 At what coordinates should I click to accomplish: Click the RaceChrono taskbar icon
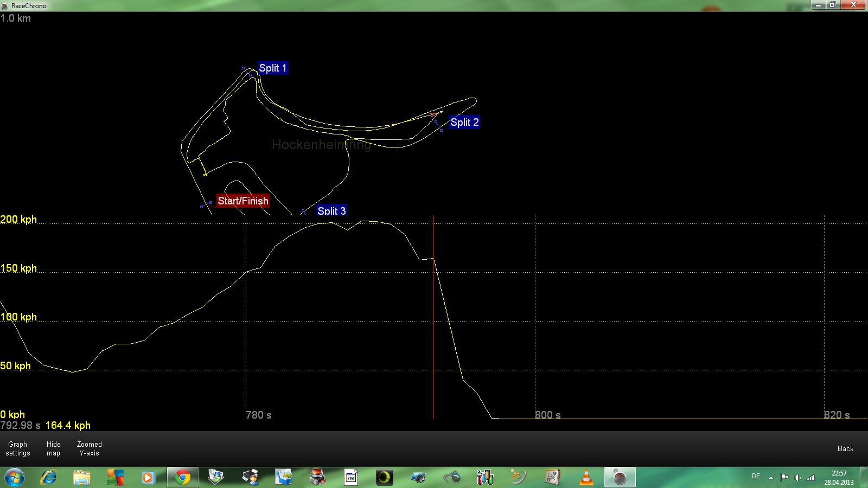coord(620,478)
